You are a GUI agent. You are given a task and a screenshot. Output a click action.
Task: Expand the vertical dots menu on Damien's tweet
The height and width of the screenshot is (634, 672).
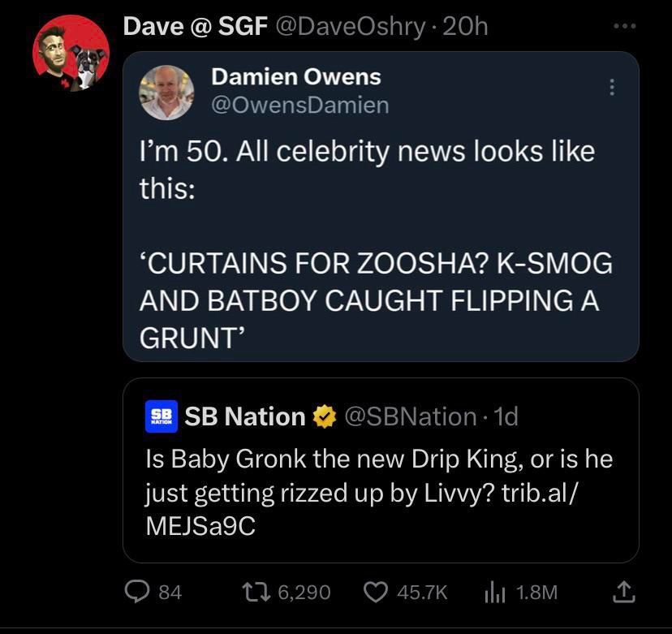pyautogui.click(x=613, y=85)
